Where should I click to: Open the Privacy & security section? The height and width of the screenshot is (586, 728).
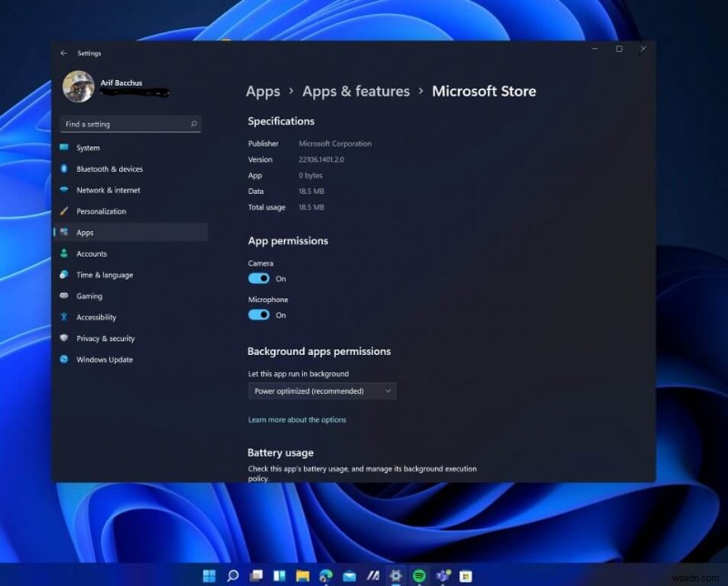(105, 338)
